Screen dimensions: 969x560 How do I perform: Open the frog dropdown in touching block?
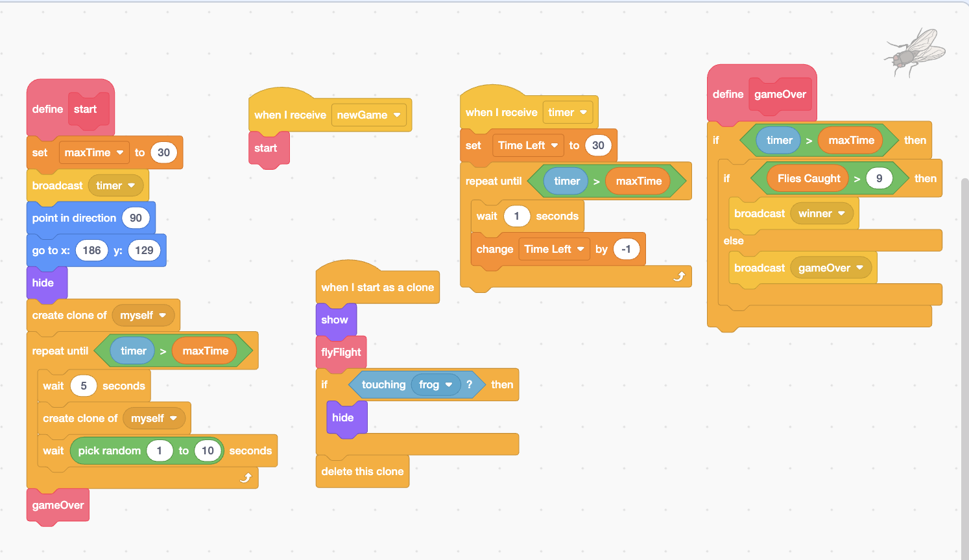coord(436,384)
